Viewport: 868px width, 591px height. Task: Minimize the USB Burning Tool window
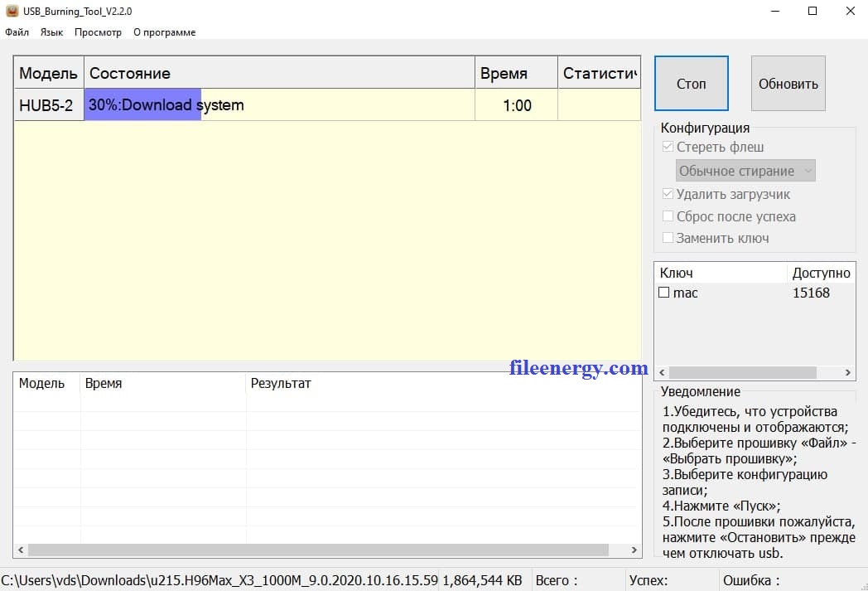click(775, 11)
